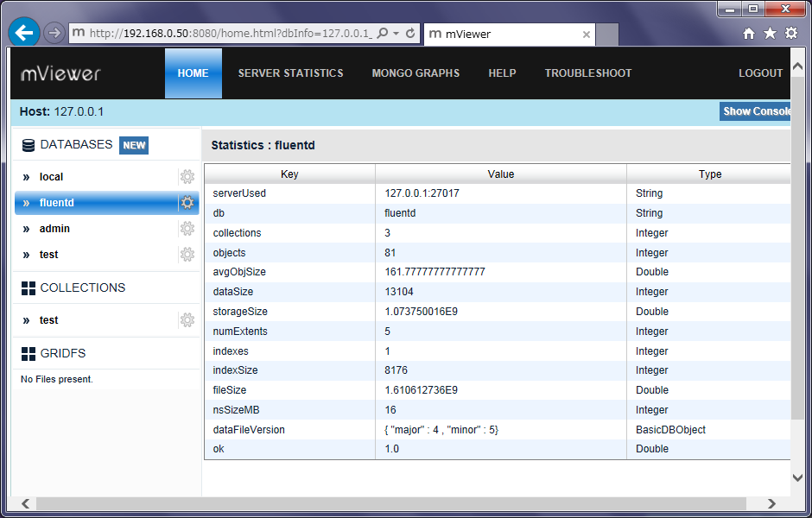Open a new blank browser tab
Viewport: 812px width, 518px height.
click(607, 35)
